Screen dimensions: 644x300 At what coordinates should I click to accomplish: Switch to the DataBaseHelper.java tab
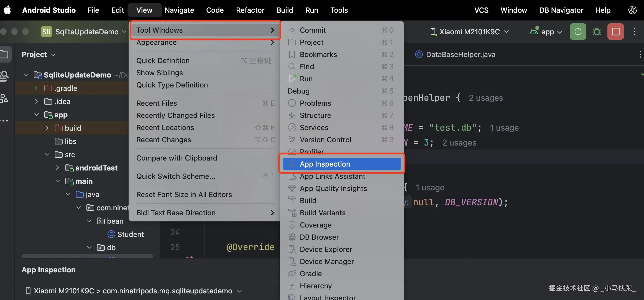(460, 55)
